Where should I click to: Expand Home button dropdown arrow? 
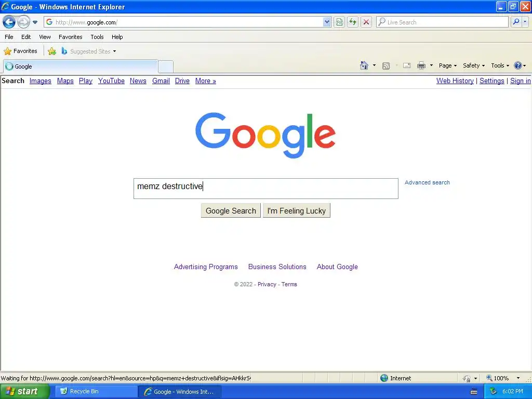pos(374,65)
